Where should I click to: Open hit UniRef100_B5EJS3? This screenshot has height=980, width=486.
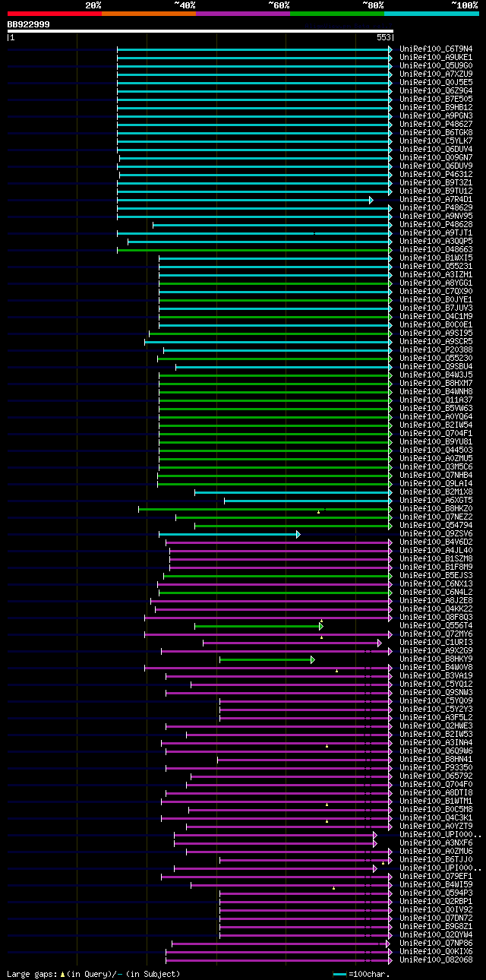[436, 575]
